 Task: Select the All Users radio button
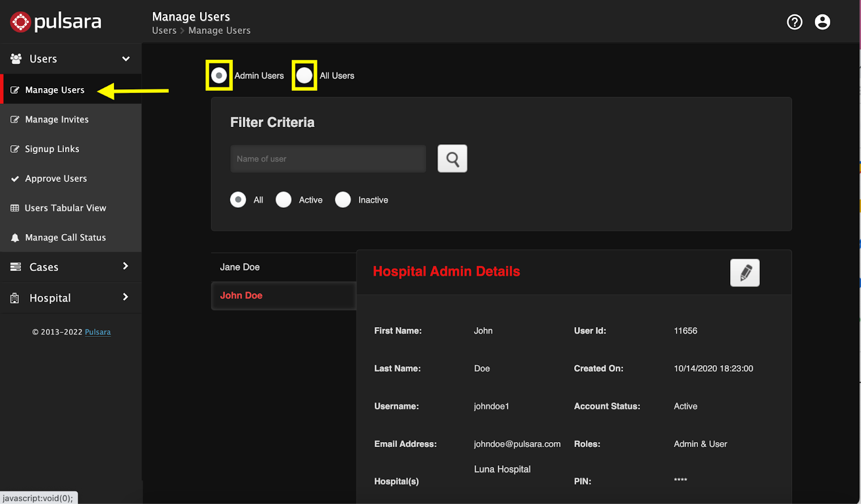click(305, 75)
